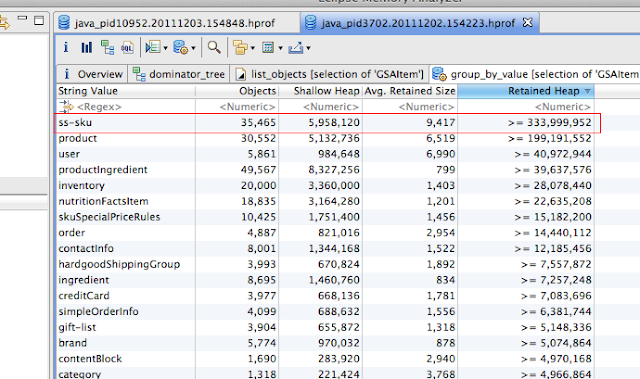Toggle sort on Retained Heap column header

[526, 91]
